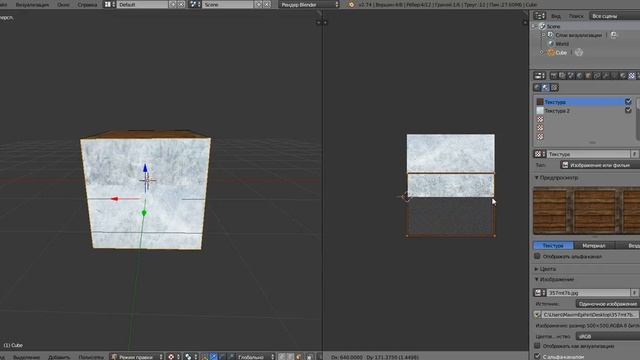Switch to Object properties tab icon
Viewport: 640px width, 360px height.
coord(588,76)
